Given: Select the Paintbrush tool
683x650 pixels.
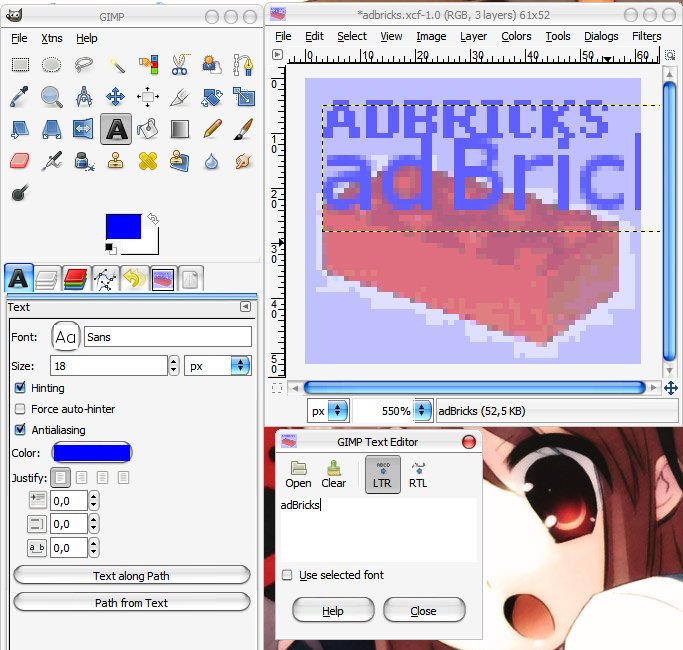Looking at the screenshot, I should (244, 129).
